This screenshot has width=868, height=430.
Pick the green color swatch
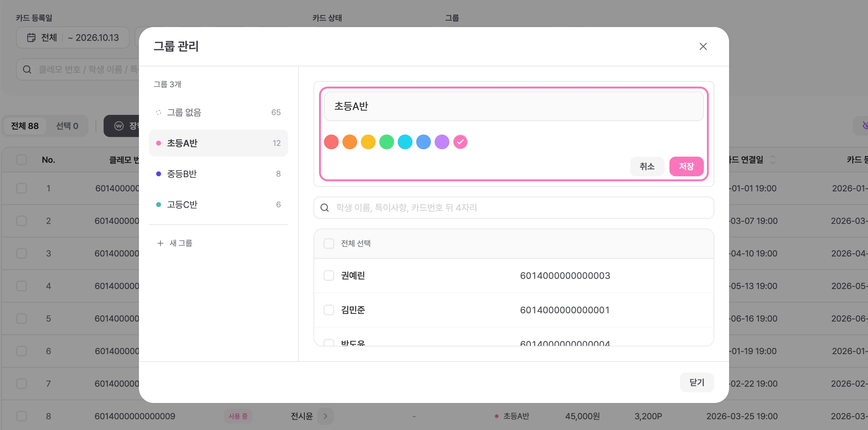pos(386,142)
